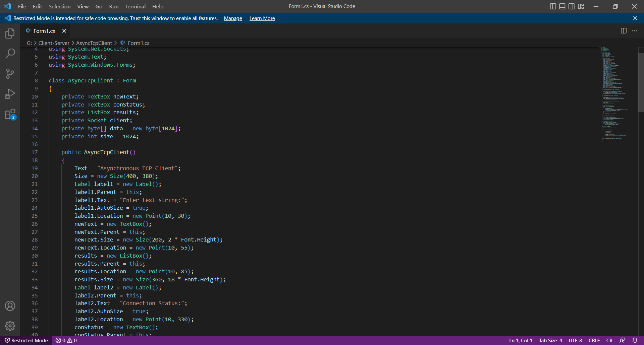Click 'results = new ListBox();' line
Screen dimensions: 644x345
113,256
